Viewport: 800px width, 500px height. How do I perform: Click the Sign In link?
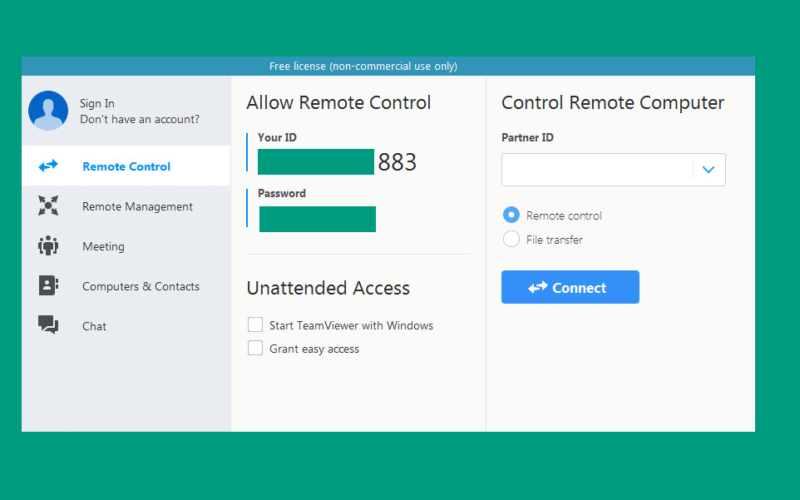tap(97, 103)
